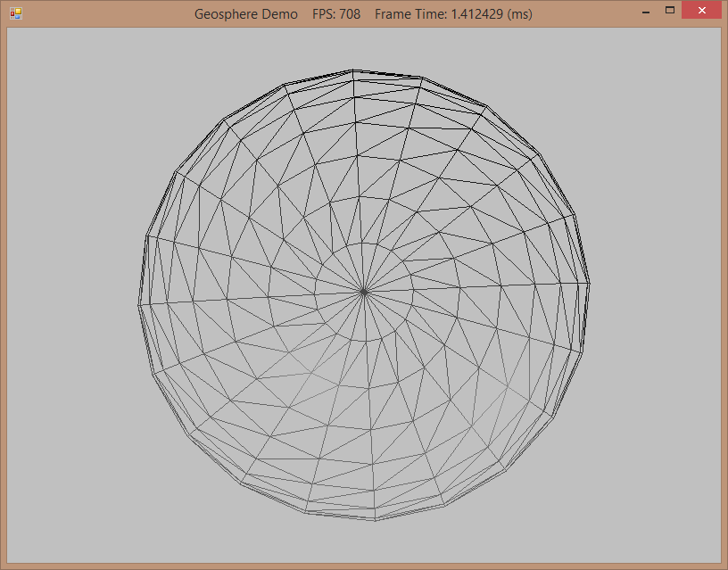Select the central pole vertex of the wireframe sphere
728x570 pixels.
tap(363, 291)
